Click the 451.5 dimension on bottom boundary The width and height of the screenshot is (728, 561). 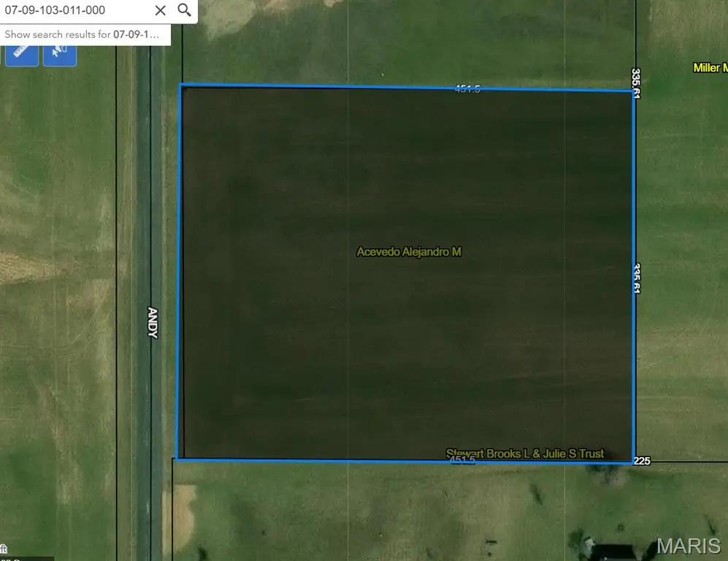point(462,460)
